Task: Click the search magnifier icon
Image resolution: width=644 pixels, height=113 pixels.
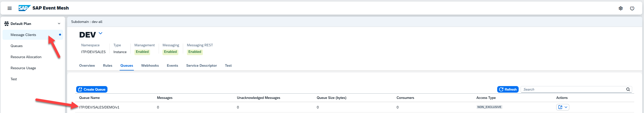Action: pos(628,89)
